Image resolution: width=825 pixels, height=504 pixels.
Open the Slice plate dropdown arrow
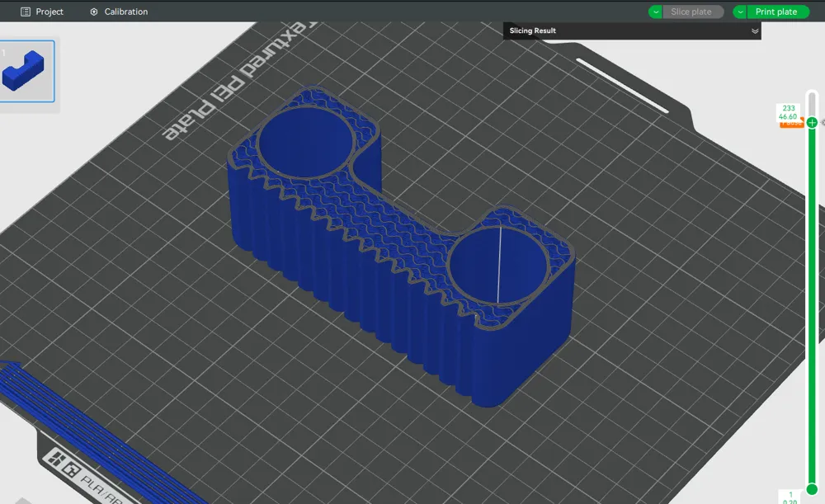click(656, 12)
